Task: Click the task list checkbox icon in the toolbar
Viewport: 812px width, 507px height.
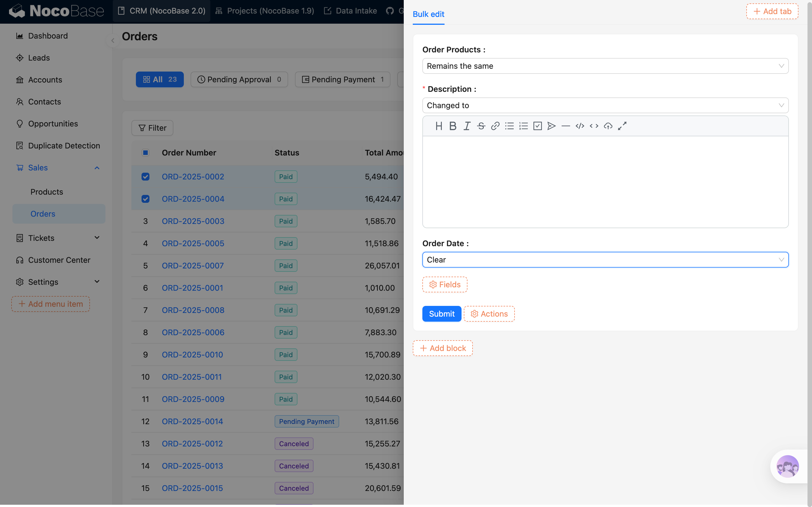Action: (537, 126)
